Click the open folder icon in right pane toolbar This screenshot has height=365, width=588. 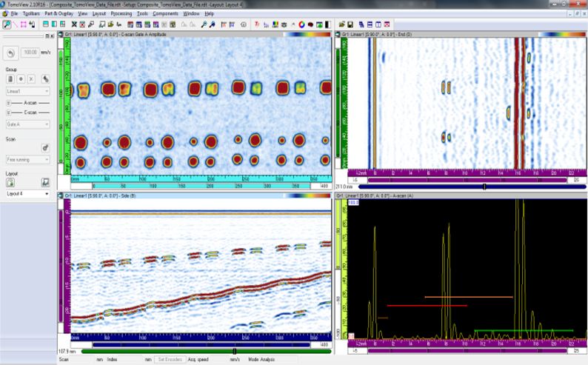343,24
